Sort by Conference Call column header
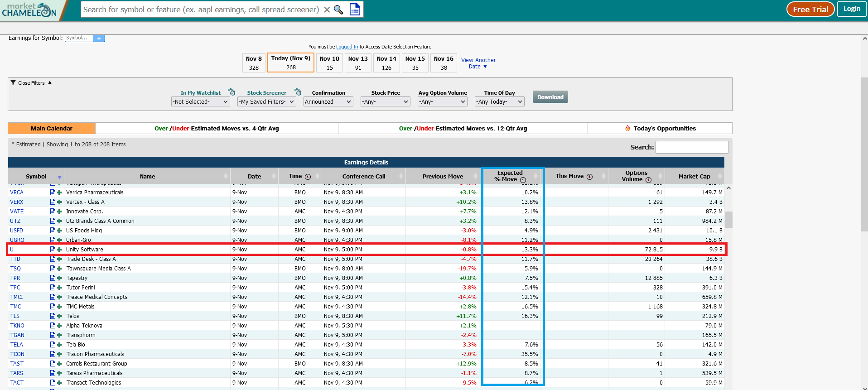868x390 pixels. tap(364, 177)
